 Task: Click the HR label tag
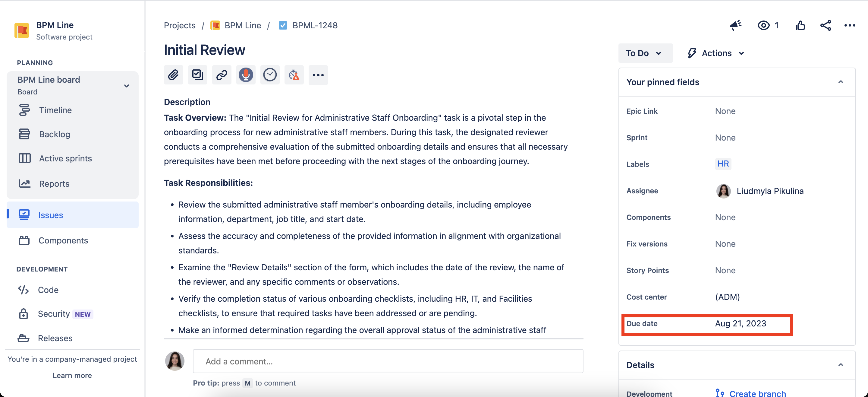723,164
